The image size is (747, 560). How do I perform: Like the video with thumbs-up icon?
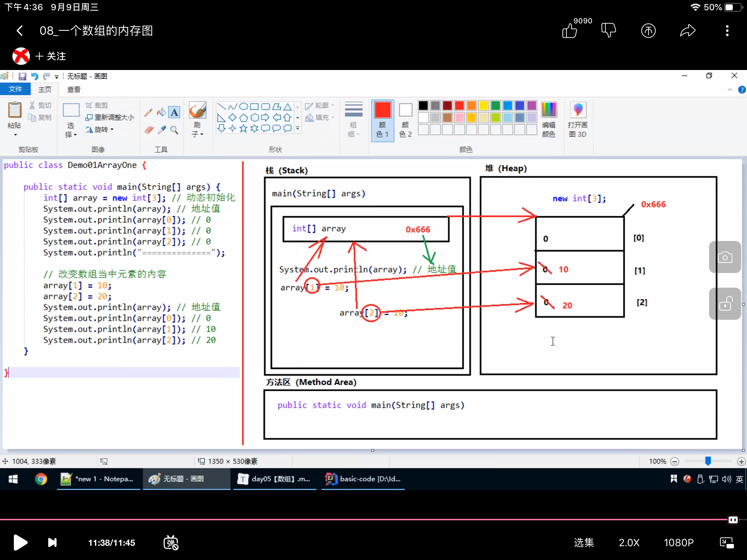[x=570, y=31]
